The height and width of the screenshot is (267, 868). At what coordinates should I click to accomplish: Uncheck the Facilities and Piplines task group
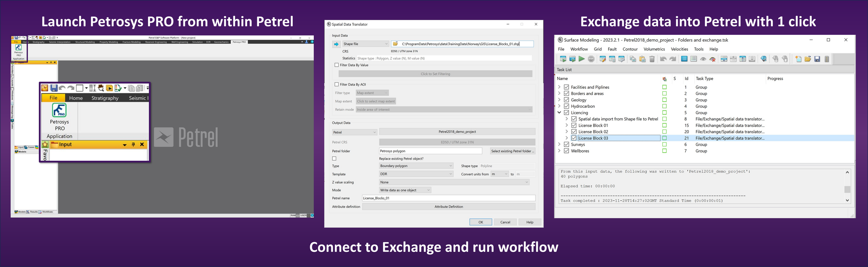566,87
